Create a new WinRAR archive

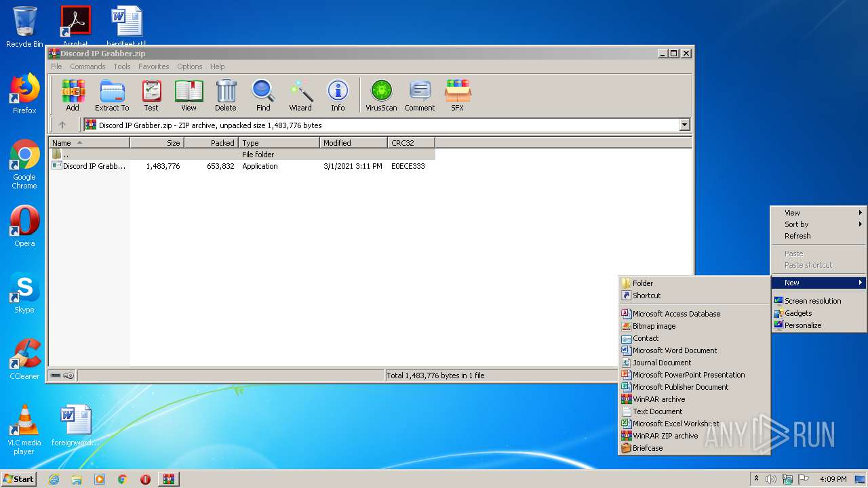(x=694, y=399)
